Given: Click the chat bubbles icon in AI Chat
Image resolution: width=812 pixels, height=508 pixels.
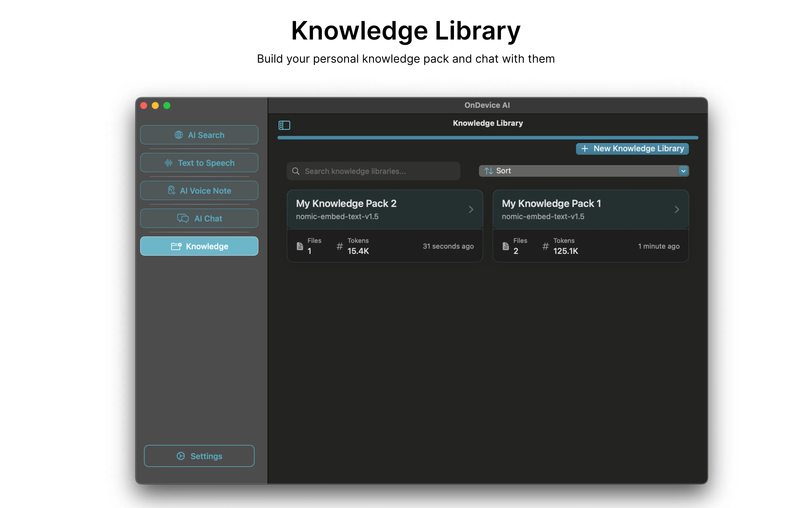Looking at the screenshot, I should pyautogui.click(x=183, y=218).
